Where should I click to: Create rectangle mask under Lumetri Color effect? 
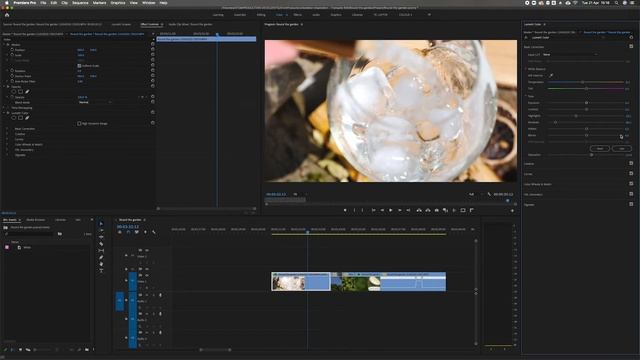(20, 118)
